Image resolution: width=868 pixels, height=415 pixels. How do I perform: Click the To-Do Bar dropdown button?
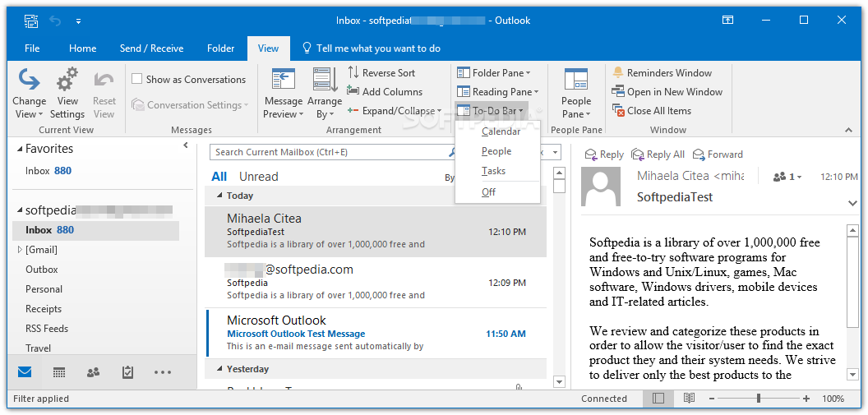click(x=491, y=111)
